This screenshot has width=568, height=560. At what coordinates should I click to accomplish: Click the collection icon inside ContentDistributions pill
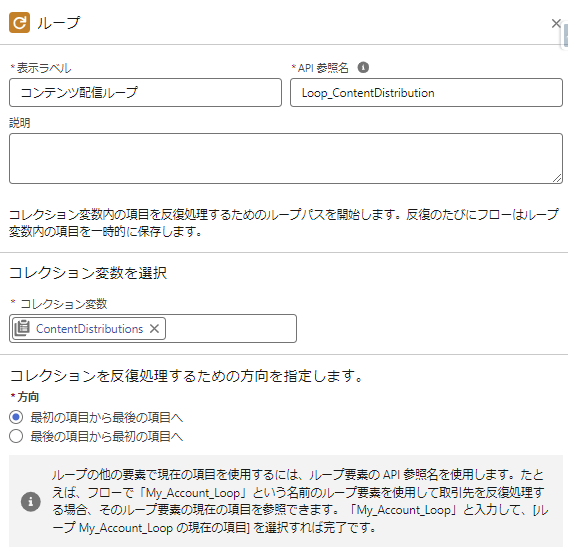(x=22, y=328)
